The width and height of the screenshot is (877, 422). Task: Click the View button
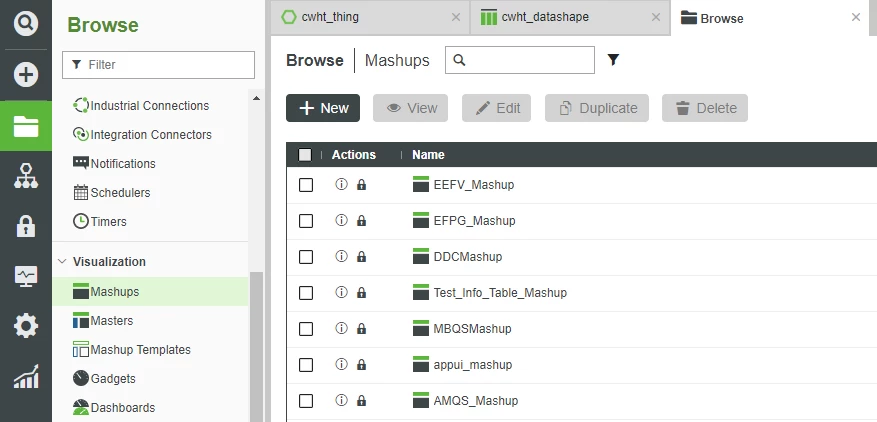[x=411, y=108]
